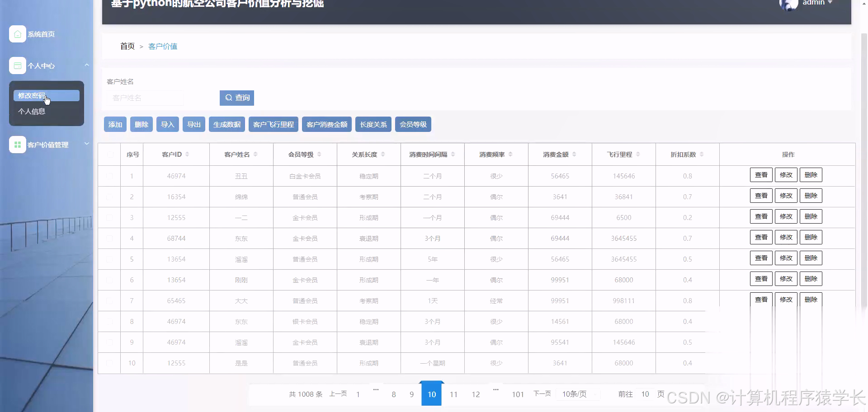Click the 导入 import button

[x=167, y=124]
